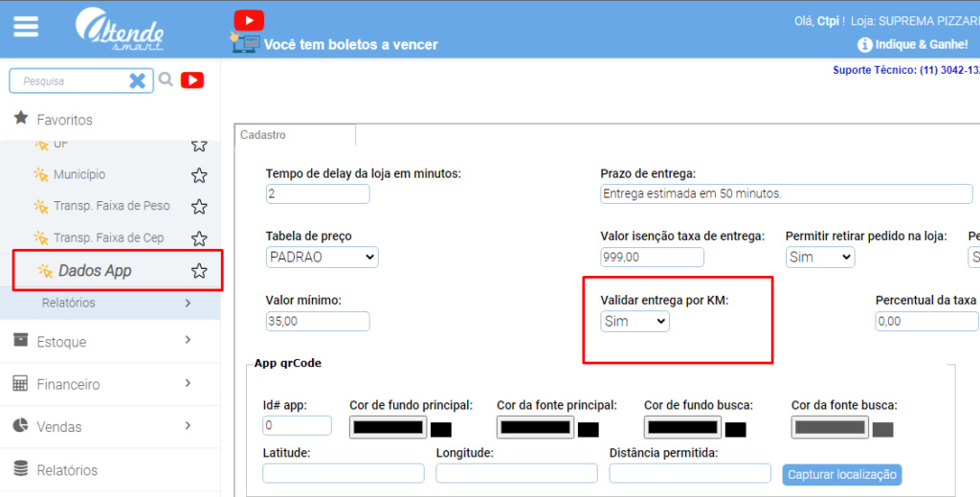This screenshot has width=980, height=497.
Task: Expand Estoque menu
Action: (109, 341)
